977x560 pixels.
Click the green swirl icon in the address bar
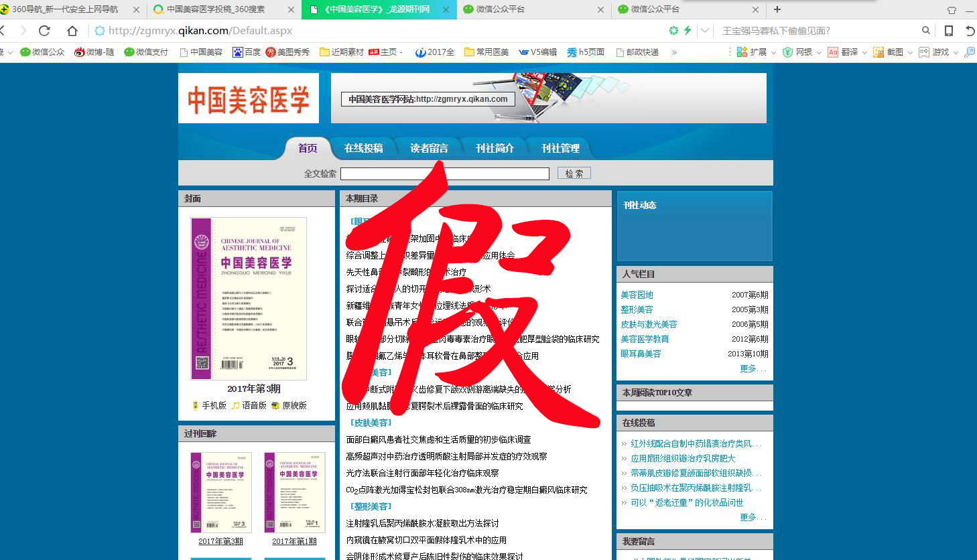674,31
